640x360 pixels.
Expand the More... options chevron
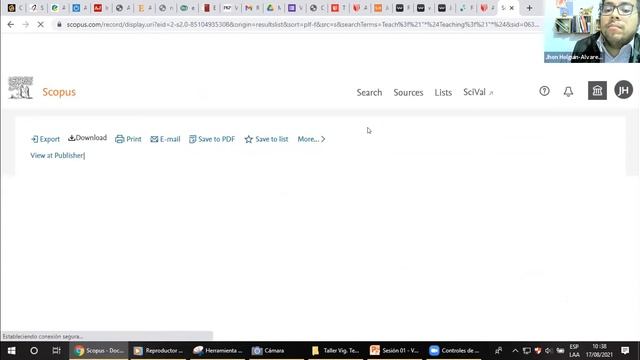(x=311, y=139)
